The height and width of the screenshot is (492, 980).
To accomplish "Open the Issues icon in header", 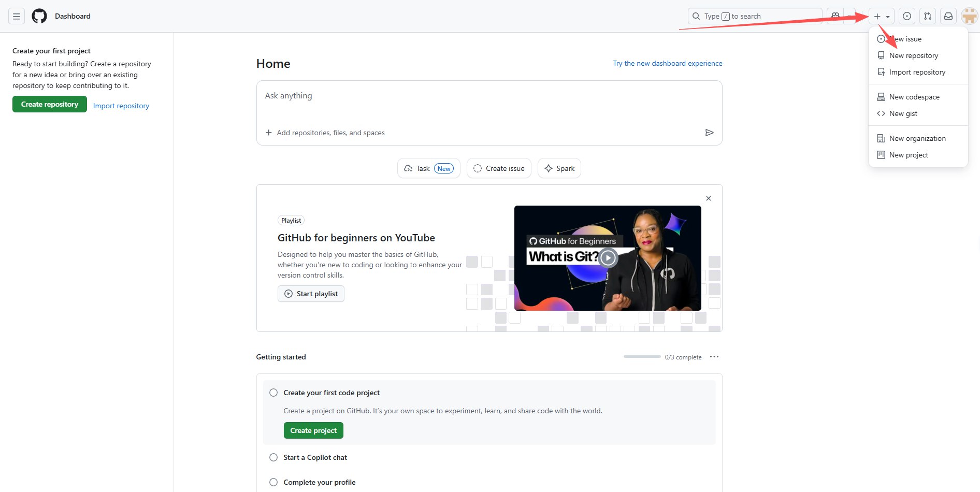I will [906, 17].
